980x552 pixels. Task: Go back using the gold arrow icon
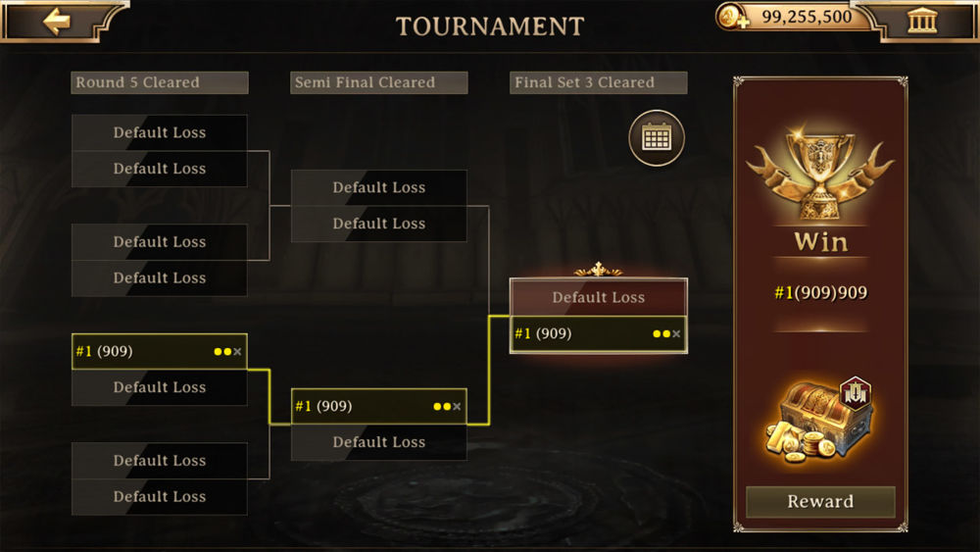click(57, 21)
